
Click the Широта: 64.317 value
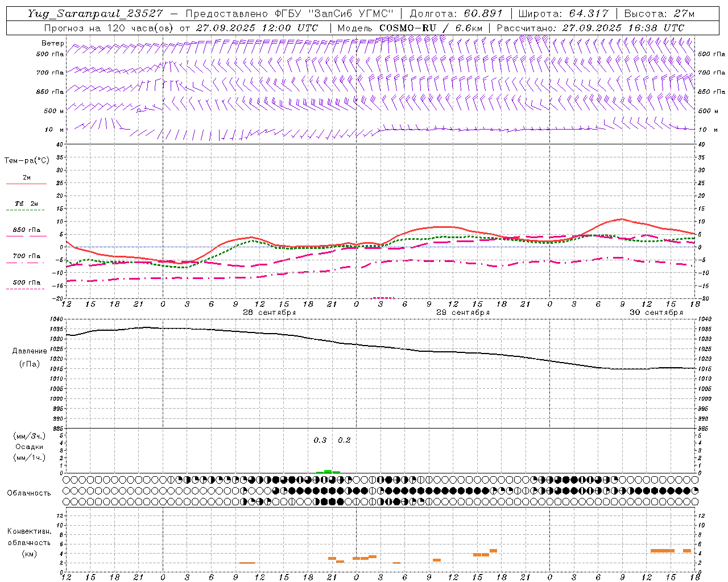click(x=564, y=14)
